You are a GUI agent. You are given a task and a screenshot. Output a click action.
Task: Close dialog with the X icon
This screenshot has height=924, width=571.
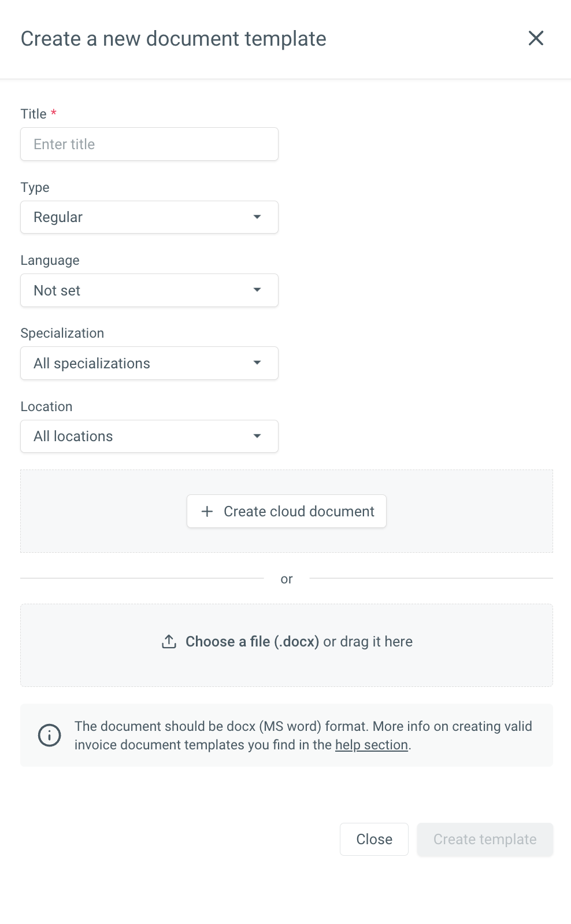[x=536, y=38]
